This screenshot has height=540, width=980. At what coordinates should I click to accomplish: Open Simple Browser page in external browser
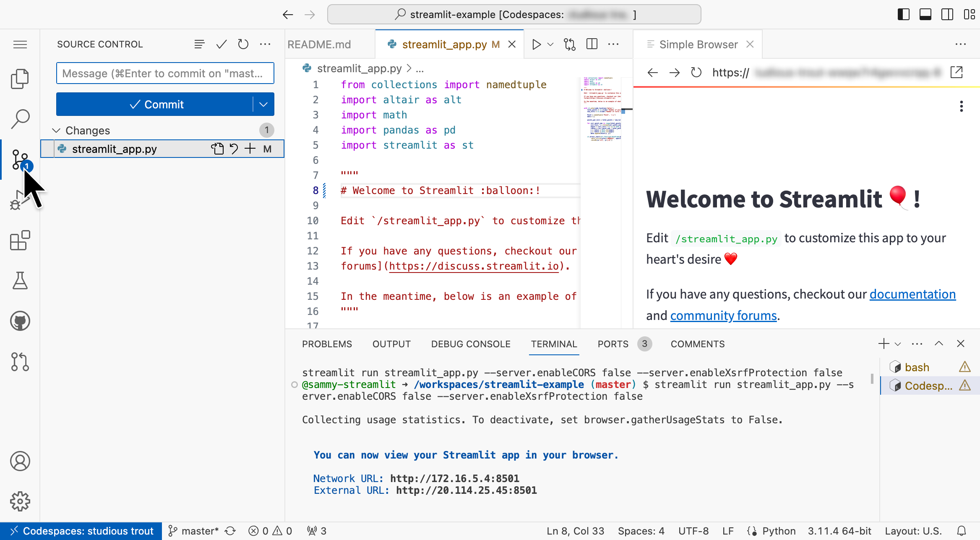(x=956, y=73)
